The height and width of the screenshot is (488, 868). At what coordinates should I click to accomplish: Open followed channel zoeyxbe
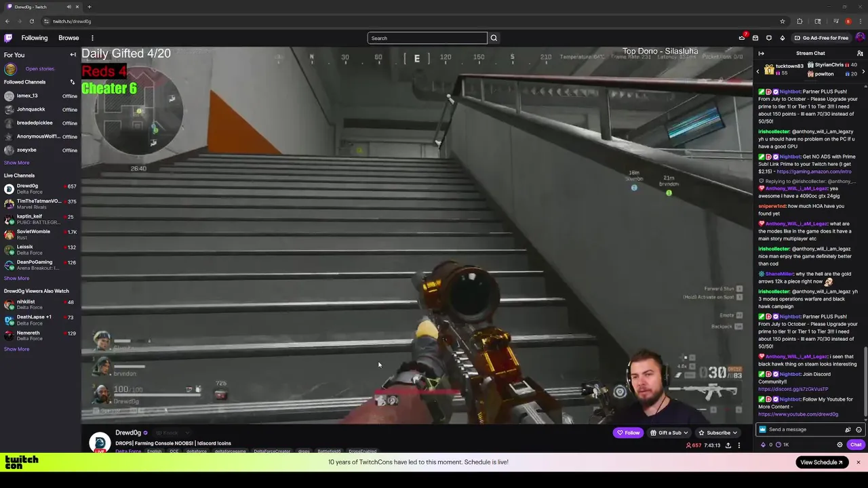[x=40, y=150]
